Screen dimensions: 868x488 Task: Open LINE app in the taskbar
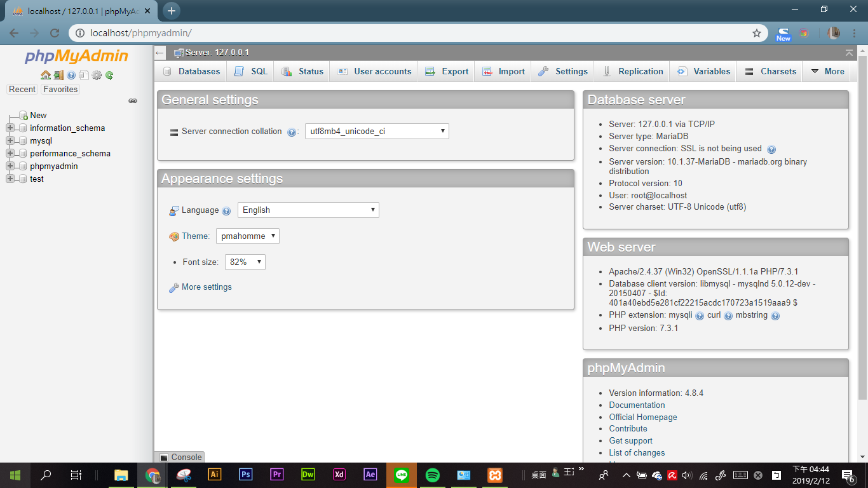pyautogui.click(x=402, y=475)
